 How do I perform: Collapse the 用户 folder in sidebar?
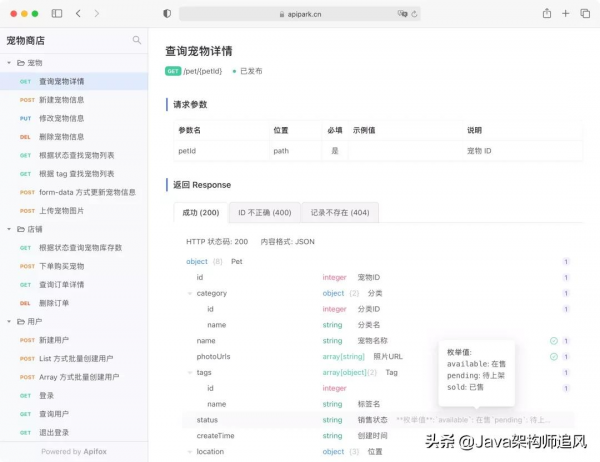pos(9,322)
